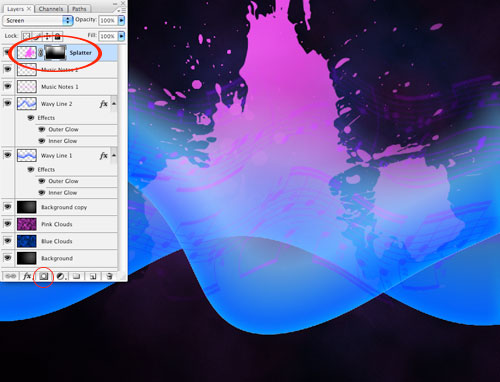Create a new fill or adjustment layer
Viewport: 500px width, 382px height.
(x=61, y=276)
